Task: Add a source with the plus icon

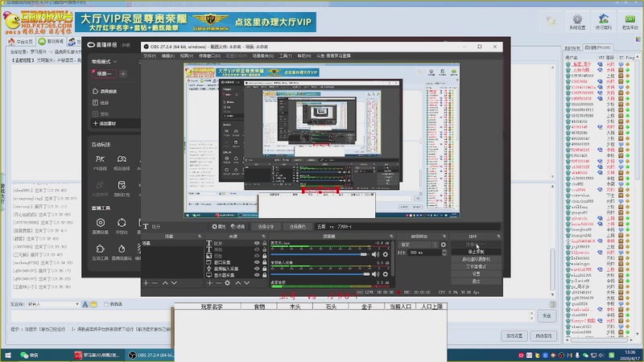Action: [x=209, y=283]
